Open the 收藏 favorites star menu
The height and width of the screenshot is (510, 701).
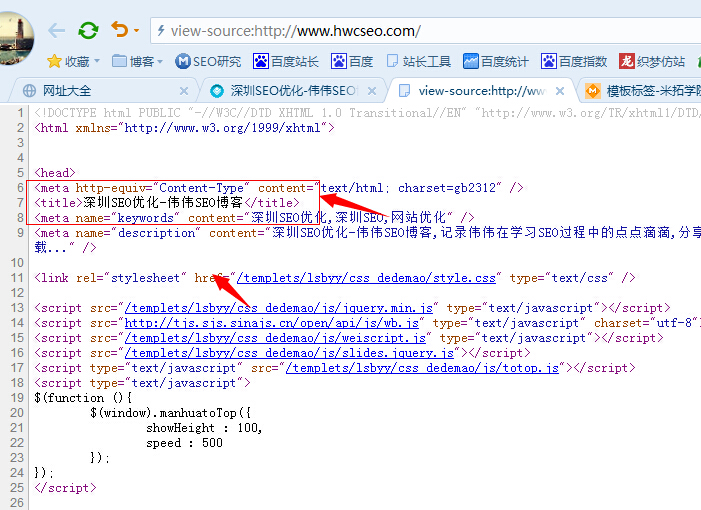(x=72, y=62)
